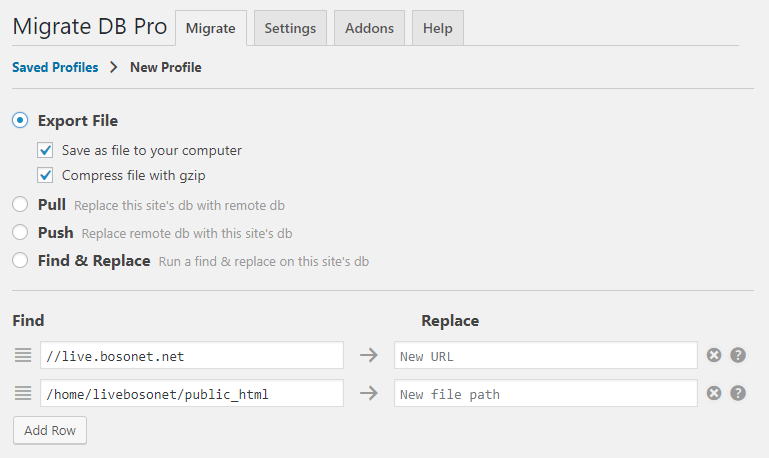Go to the Help tab
Screen dimensions: 769x458
pos(437,28)
